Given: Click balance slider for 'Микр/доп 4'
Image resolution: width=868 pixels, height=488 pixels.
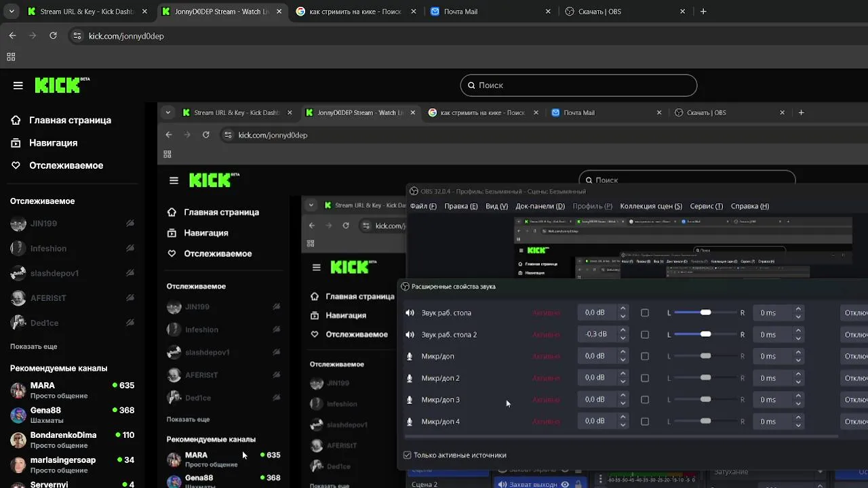Looking at the screenshot, I should pos(705,422).
